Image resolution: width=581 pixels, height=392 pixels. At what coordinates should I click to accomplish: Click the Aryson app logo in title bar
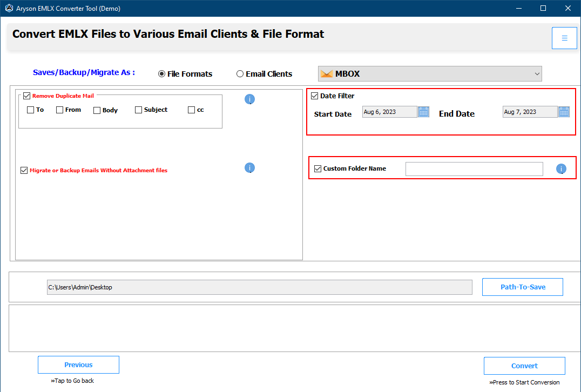pyautogui.click(x=9, y=8)
